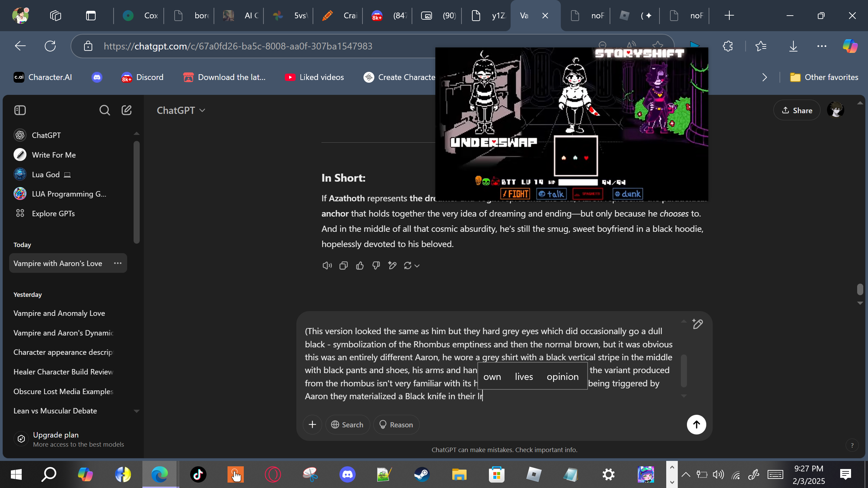The image size is (868, 488).
Task: Give the response a thumbs down
Action: [x=376, y=266]
